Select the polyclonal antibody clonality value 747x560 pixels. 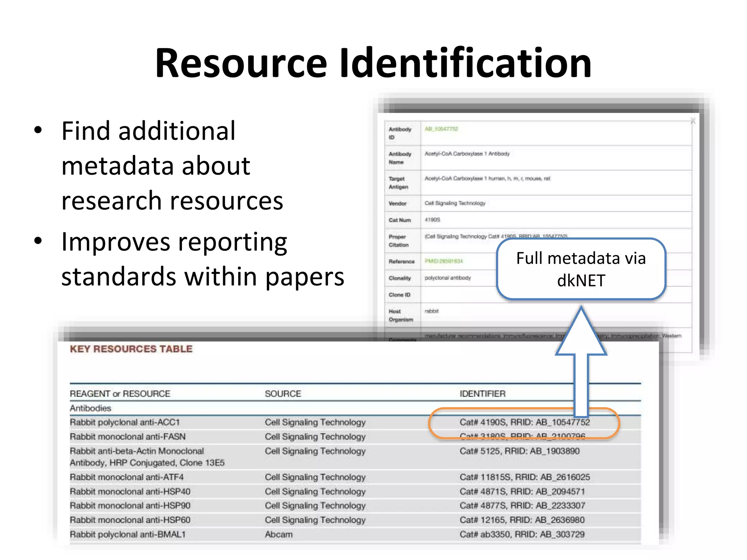448,278
